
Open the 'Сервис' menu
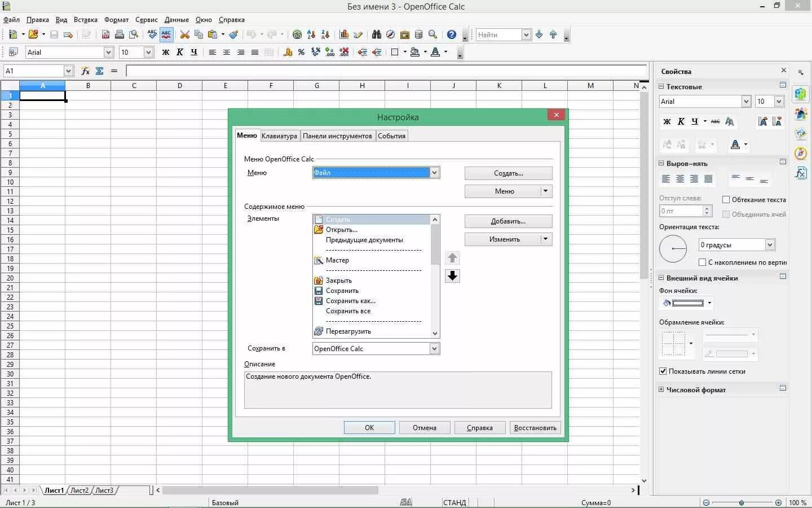point(147,20)
